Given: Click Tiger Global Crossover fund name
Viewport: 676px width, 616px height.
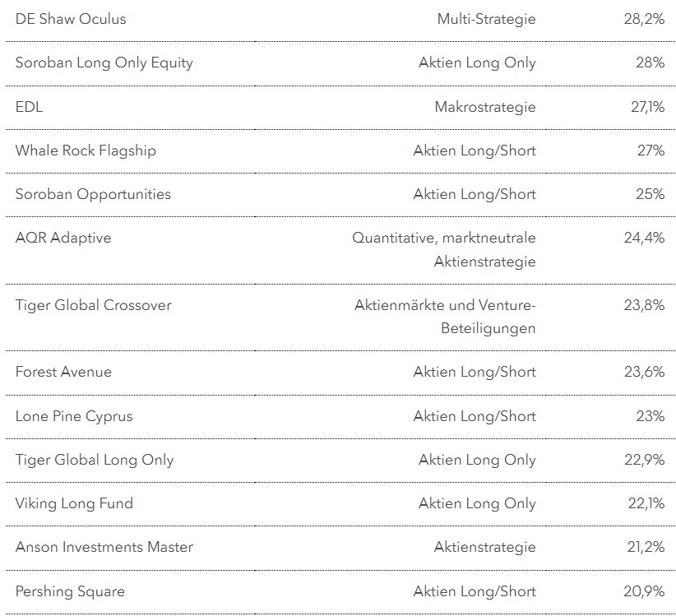Looking at the screenshot, I should (93, 305).
